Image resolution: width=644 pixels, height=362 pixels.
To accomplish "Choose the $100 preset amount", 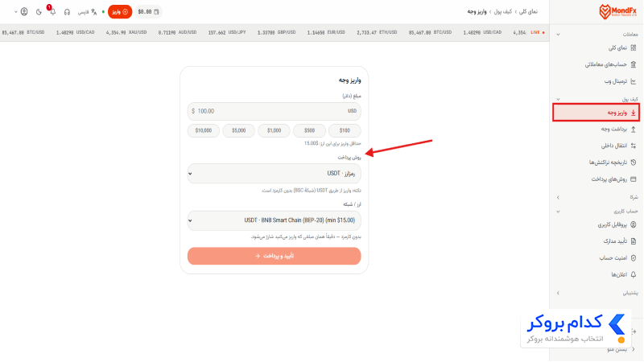I will click(345, 130).
